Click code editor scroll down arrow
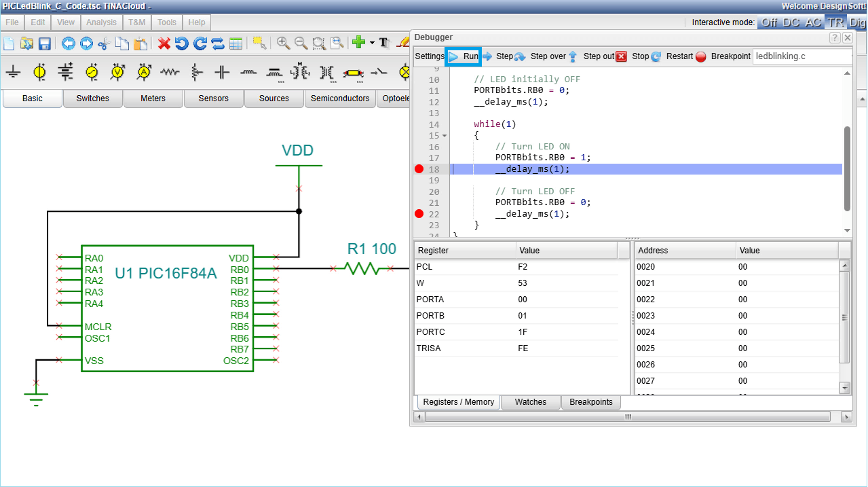The image size is (868, 487). pos(847,230)
